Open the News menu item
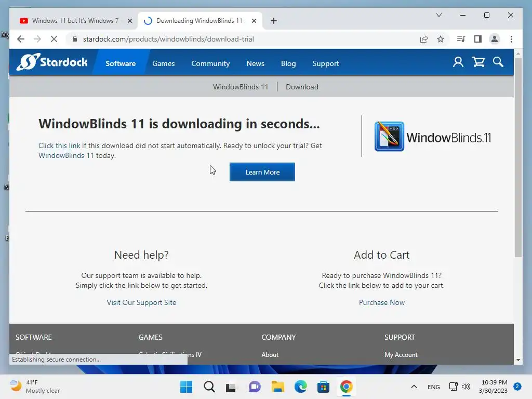Viewport: 532px width, 399px height. click(255, 63)
